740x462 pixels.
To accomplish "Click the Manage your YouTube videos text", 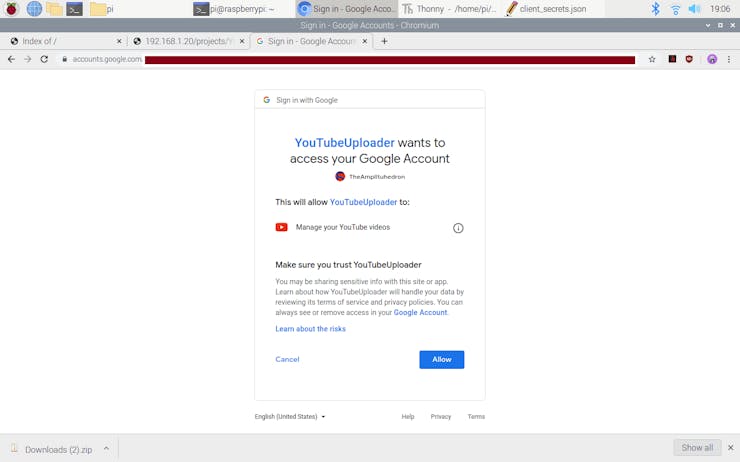I will click(343, 227).
